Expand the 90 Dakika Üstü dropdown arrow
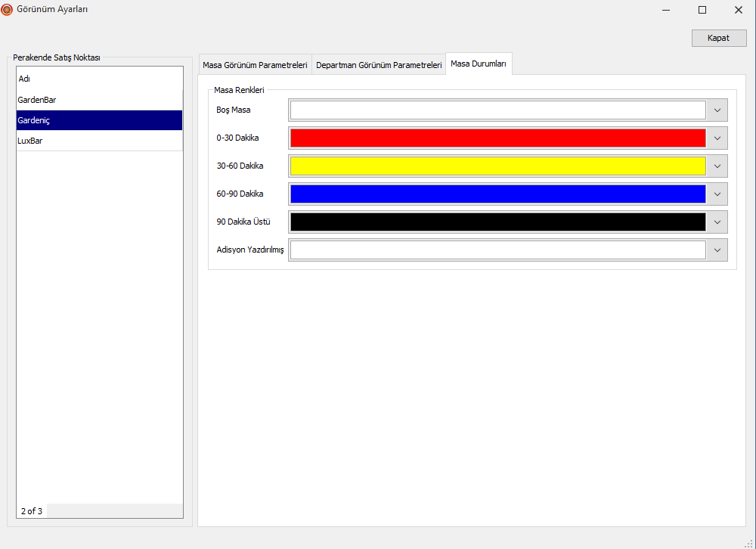 click(717, 222)
